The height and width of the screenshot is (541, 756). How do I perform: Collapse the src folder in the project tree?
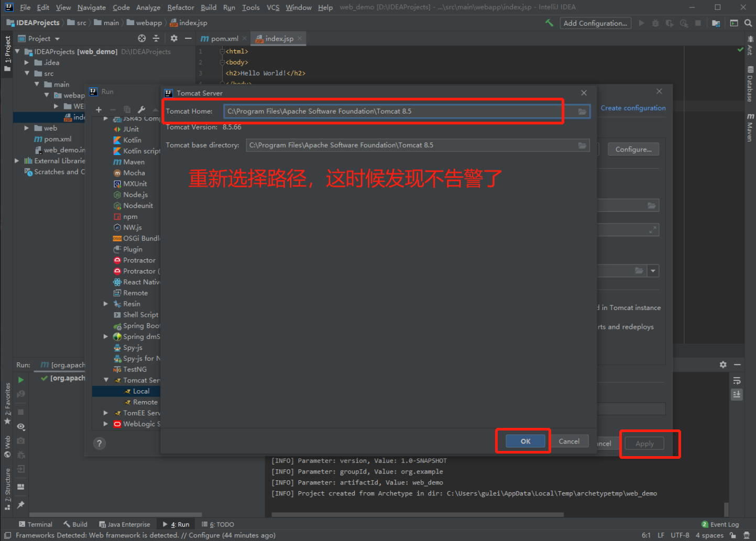click(27, 73)
